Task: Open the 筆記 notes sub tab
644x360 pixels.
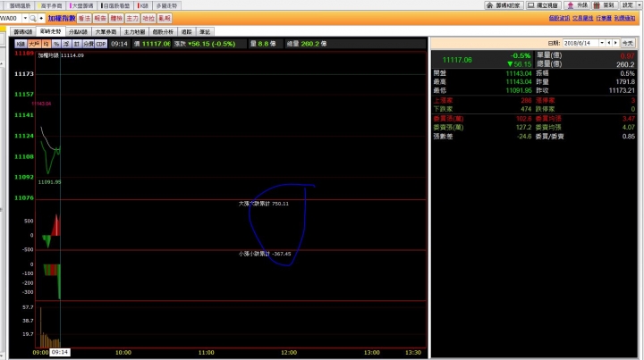Action: [x=205, y=31]
